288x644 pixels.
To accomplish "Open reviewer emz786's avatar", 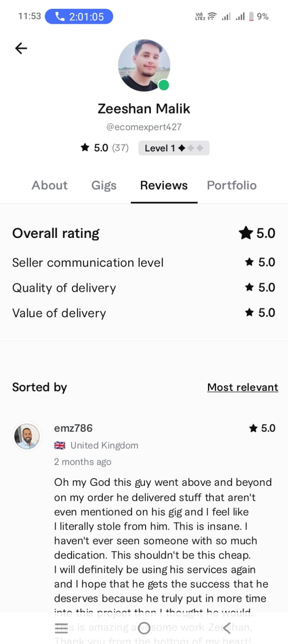I will (27, 436).
